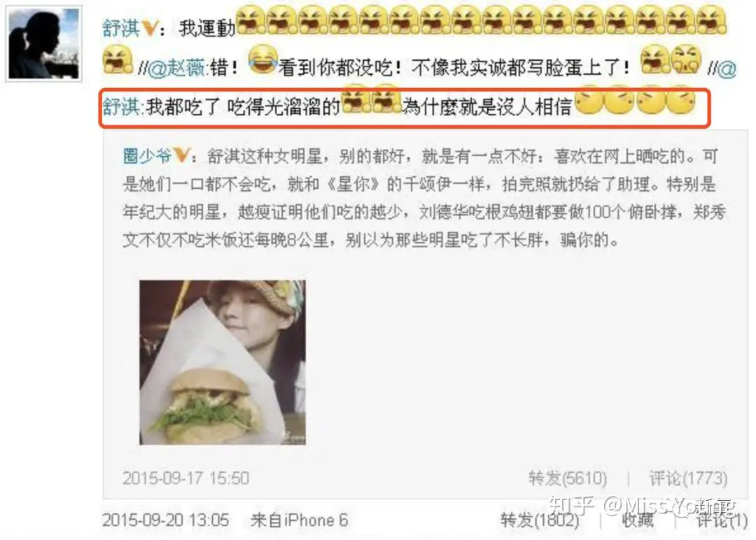Click the first grinning emoji after 我運動
The width and height of the screenshot is (756, 540).
tap(251, 20)
